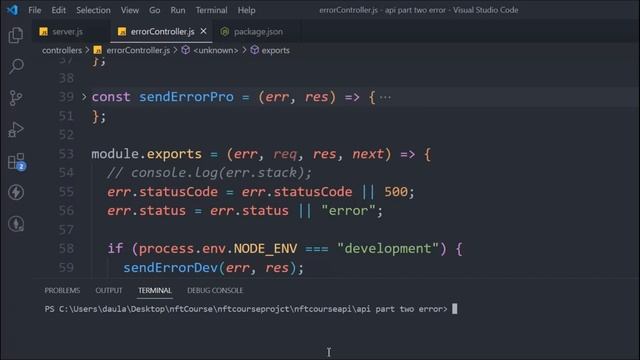Screen dimensions: 640x360
Task: Click module.exports on line 53
Action: pos(147,154)
